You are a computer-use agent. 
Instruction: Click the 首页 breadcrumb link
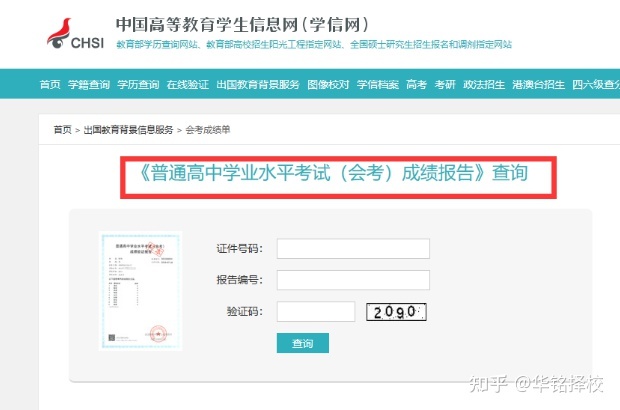tap(62, 130)
